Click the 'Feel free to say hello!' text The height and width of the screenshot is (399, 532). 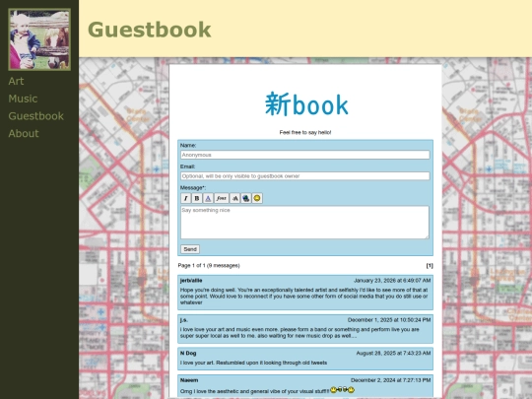(305, 132)
